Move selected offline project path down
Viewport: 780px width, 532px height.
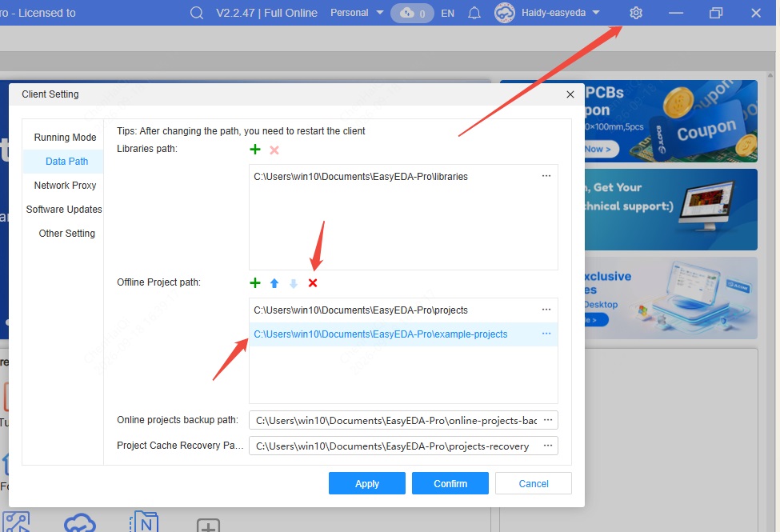coord(294,283)
